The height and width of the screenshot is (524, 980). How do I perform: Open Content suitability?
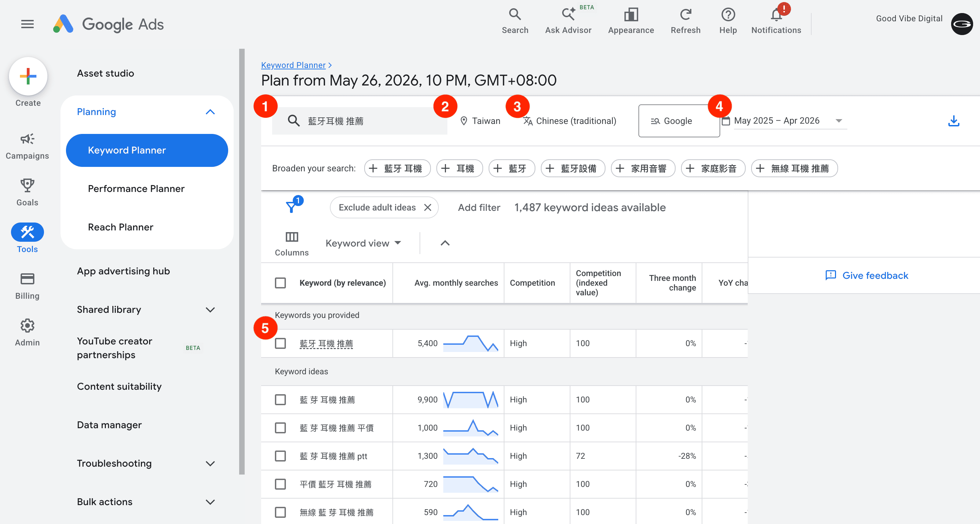119,386
